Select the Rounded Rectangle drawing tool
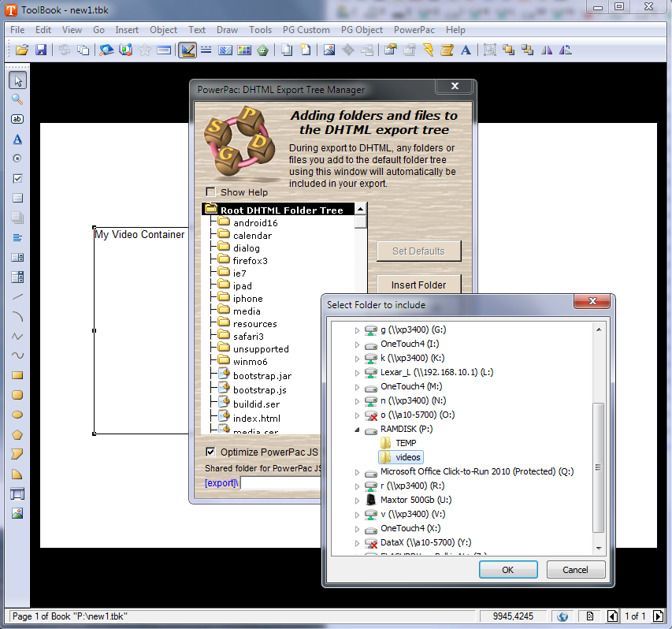The image size is (672, 629). (x=17, y=396)
